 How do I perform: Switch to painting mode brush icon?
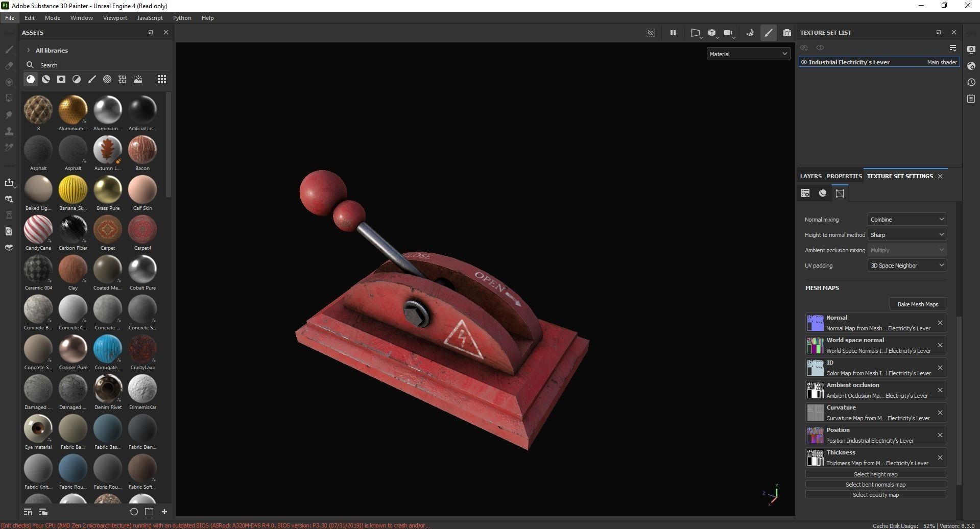click(x=769, y=33)
